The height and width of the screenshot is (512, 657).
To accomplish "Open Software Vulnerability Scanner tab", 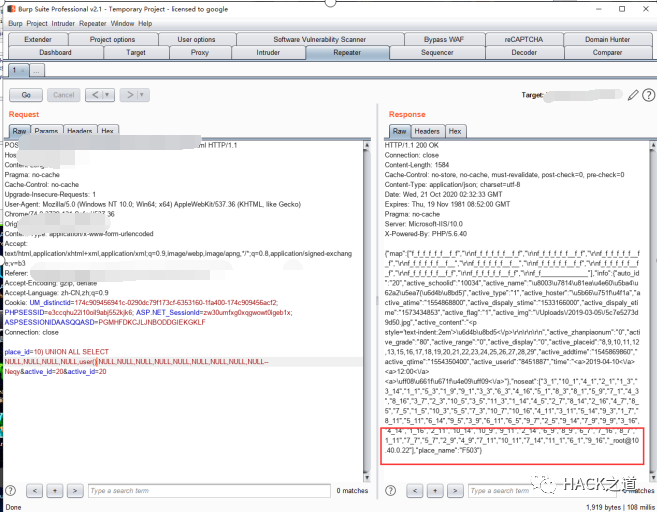I will pos(320,39).
